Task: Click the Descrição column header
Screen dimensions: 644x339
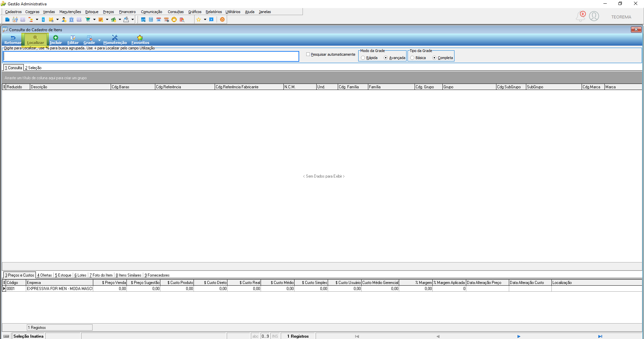Action: [70, 87]
